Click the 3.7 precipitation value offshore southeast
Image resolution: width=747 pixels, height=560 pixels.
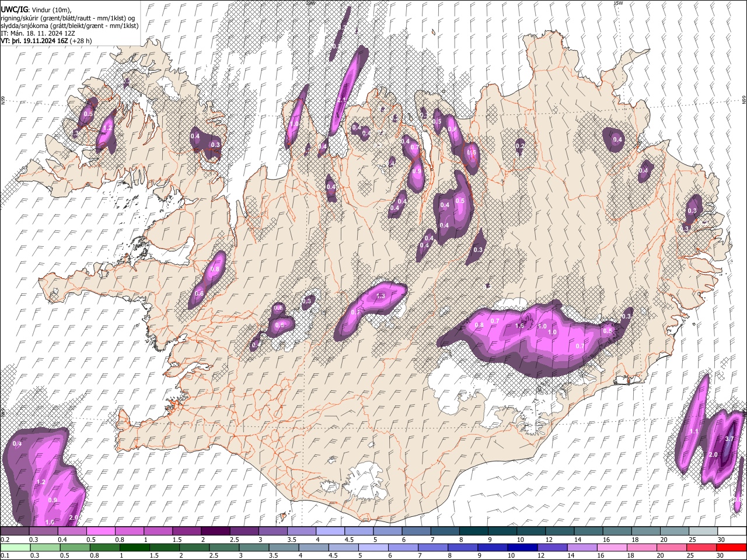point(729,439)
